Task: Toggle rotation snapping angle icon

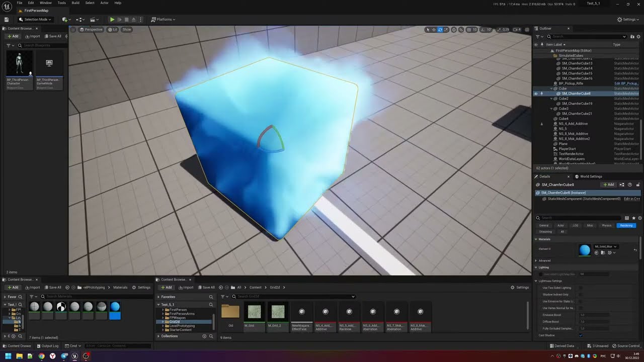Action: (484, 30)
